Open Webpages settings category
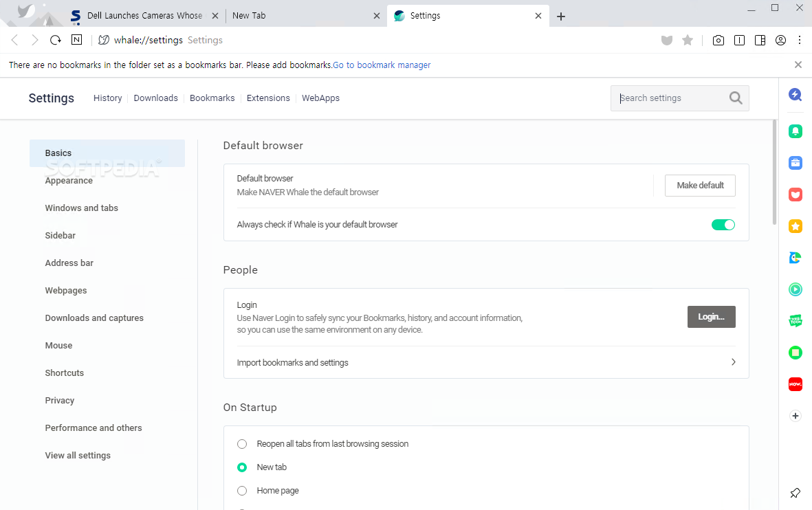Screen dimensions: 812x510 (x=66, y=291)
